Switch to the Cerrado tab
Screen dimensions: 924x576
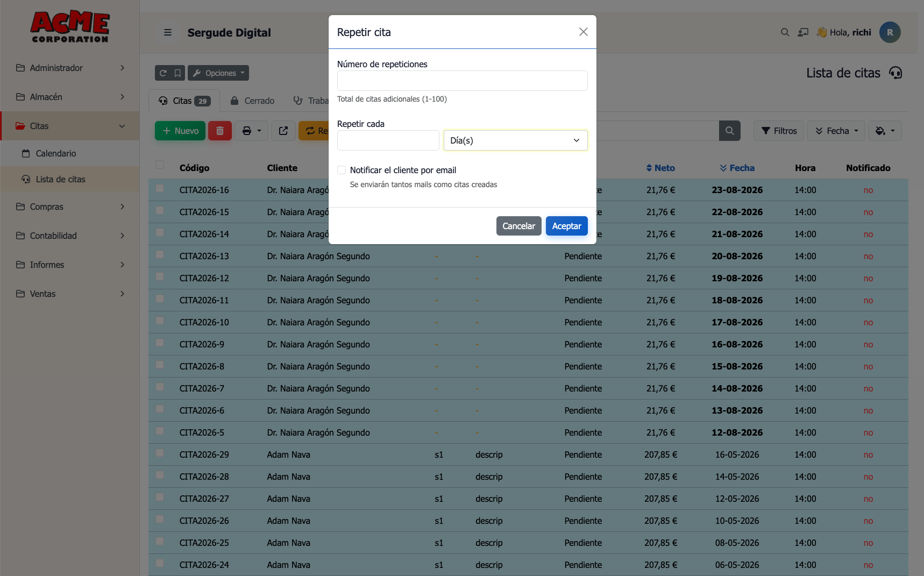(x=252, y=101)
